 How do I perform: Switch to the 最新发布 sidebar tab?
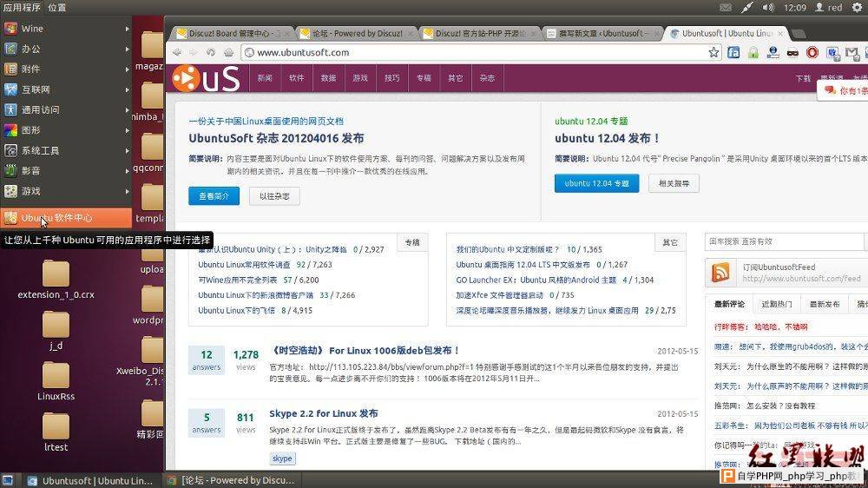coord(825,304)
